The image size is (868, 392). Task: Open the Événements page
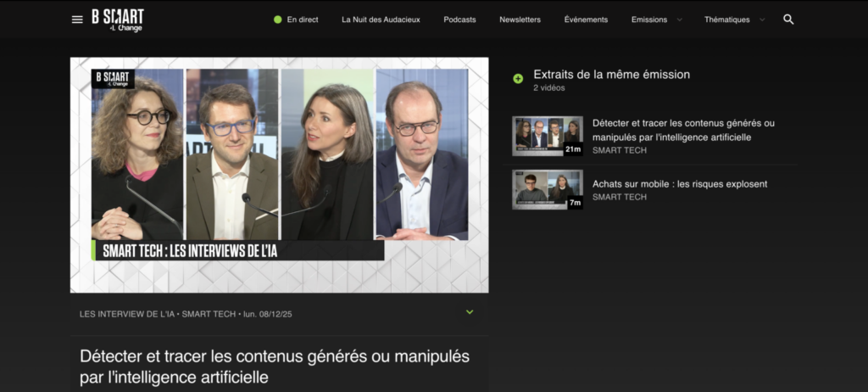click(586, 20)
